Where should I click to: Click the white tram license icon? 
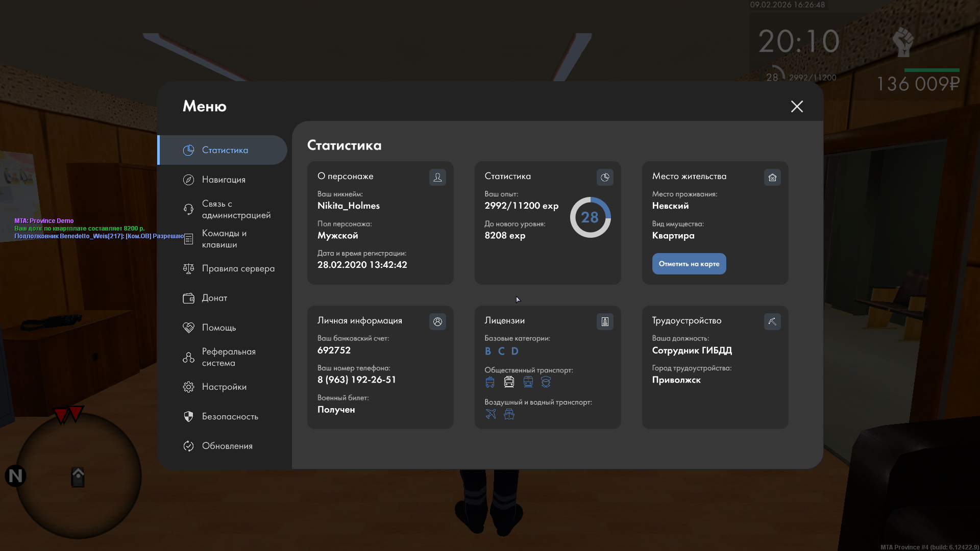509,382
